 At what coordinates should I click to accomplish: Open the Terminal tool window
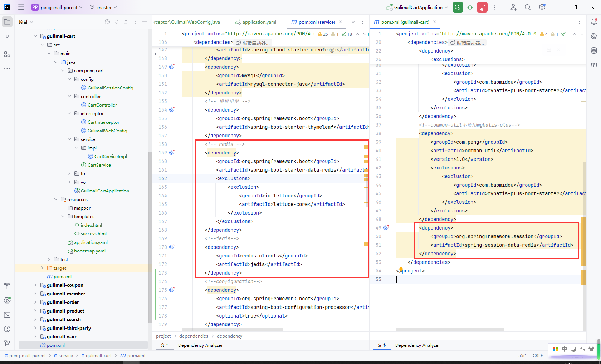click(x=7, y=315)
